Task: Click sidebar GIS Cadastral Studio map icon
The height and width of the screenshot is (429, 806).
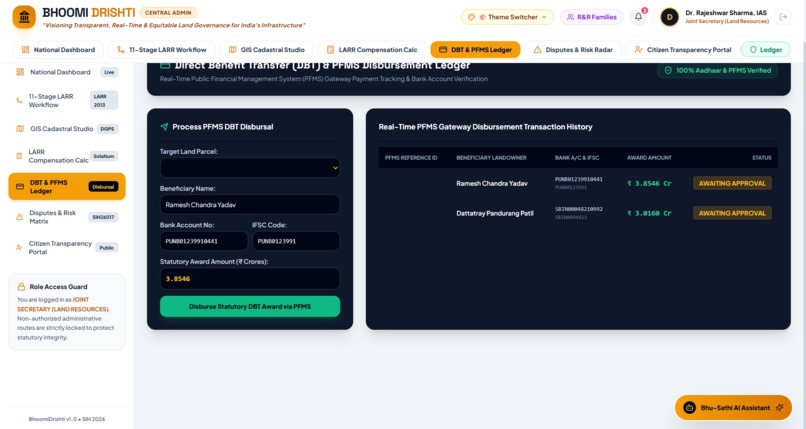Action: coord(20,128)
